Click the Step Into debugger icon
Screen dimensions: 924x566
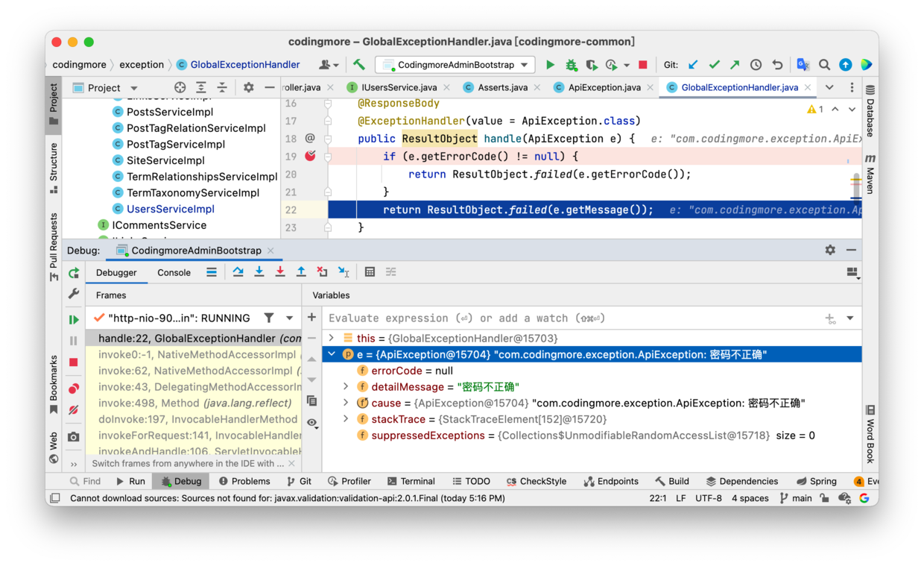(x=259, y=272)
